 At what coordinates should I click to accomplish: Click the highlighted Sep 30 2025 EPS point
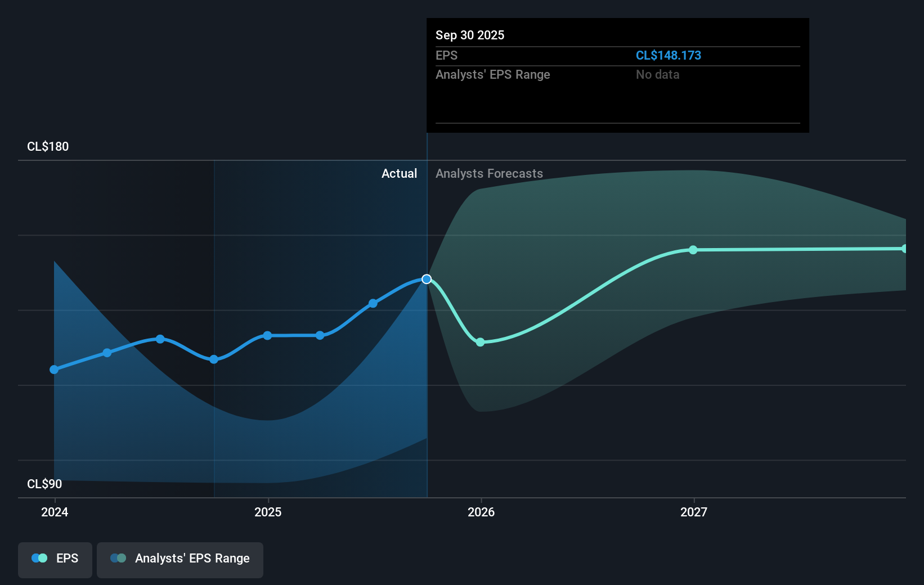pyautogui.click(x=427, y=279)
